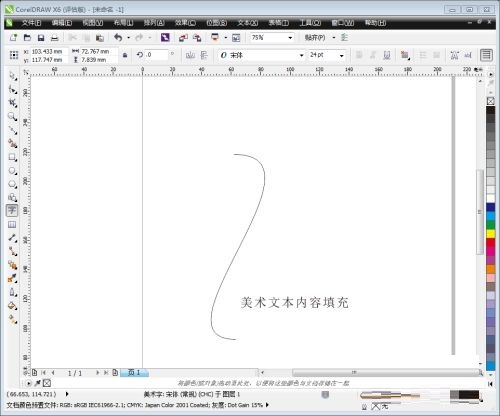Open the Fill bucket tool
The height and width of the screenshot is (416, 500).
pyautogui.click(x=12, y=306)
